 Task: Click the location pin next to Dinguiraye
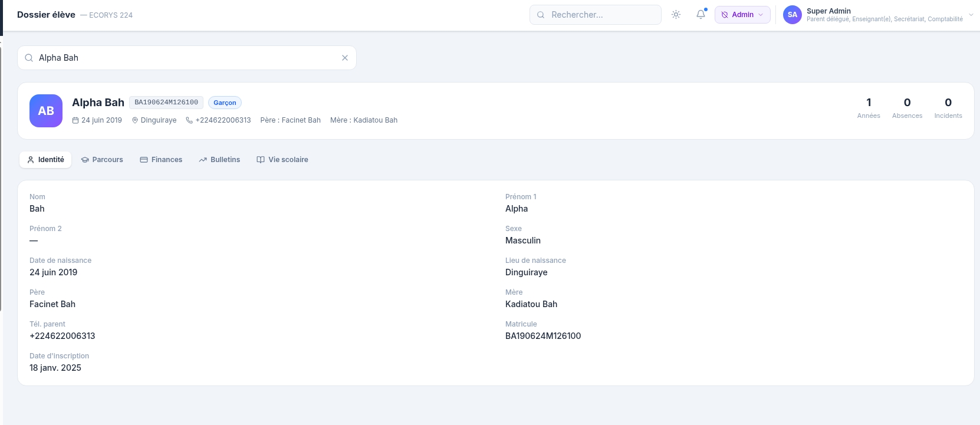point(135,120)
